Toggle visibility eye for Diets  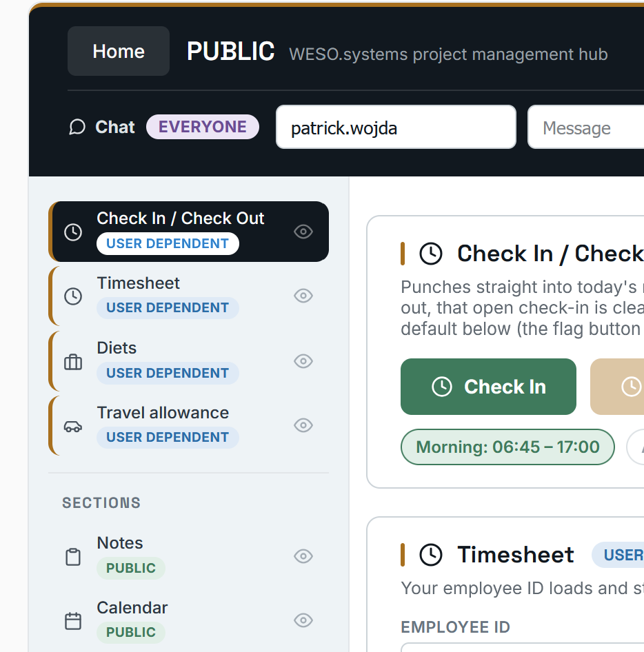tap(303, 361)
